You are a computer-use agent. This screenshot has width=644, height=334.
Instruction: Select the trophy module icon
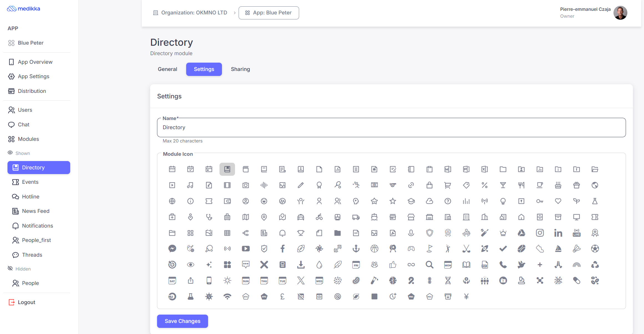pyautogui.click(x=301, y=233)
